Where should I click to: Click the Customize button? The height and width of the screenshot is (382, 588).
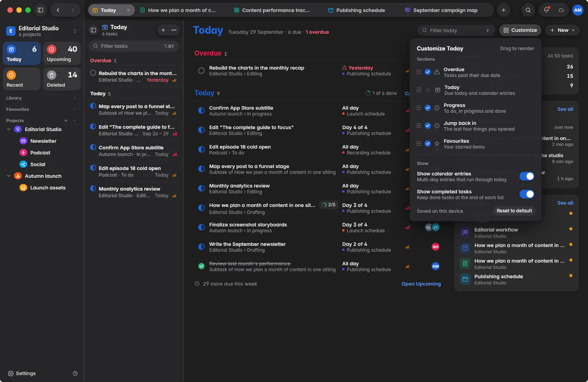520,30
